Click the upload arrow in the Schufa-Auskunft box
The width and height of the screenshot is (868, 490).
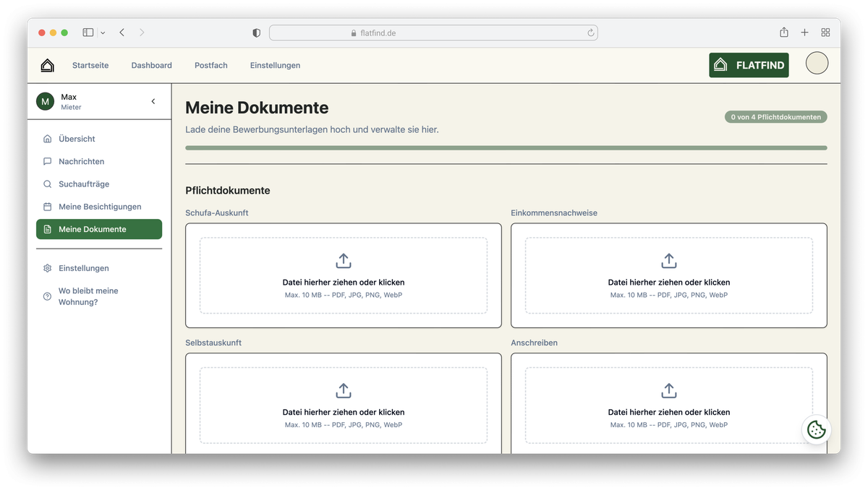coord(343,260)
